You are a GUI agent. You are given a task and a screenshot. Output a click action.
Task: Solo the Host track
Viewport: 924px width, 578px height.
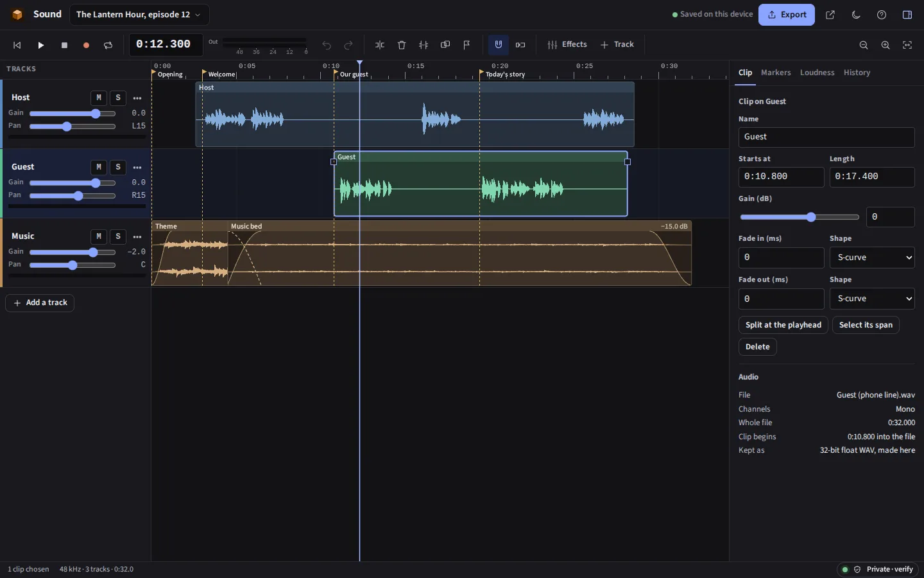point(118,98)
